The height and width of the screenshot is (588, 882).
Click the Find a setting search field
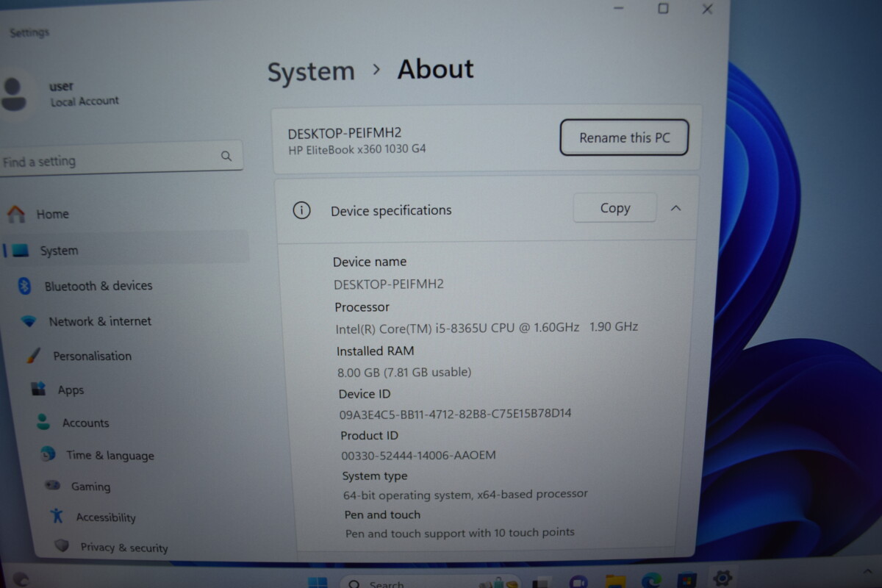(121, 158)
